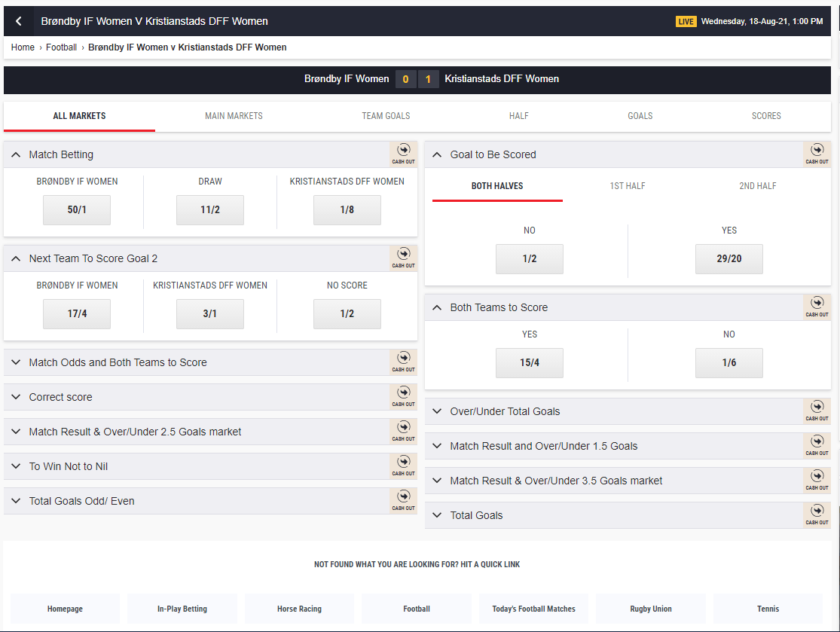Click Cash Out icon for Over/Under 2.5 Goals market
Viewport: 840px width, 632px height.
click(x=403, y=431)
